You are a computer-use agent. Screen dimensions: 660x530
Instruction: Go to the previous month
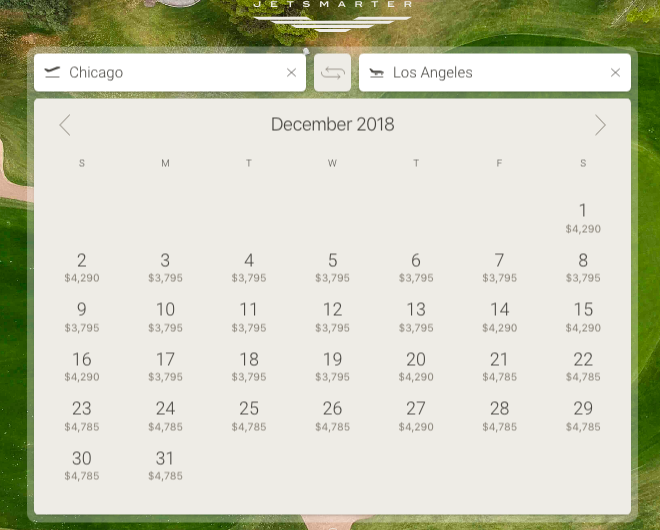tap(65, 125)
